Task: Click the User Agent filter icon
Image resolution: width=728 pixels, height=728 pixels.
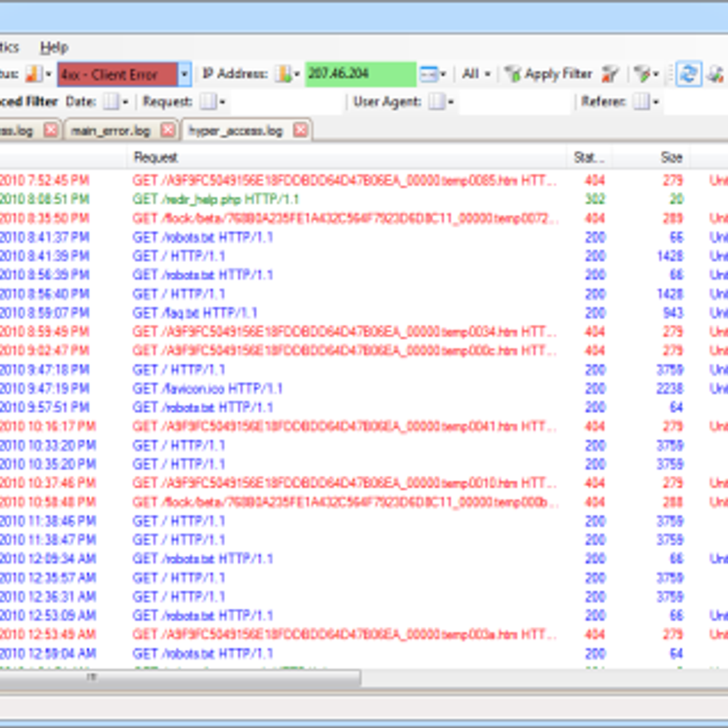Action: (x=437, y=102)
